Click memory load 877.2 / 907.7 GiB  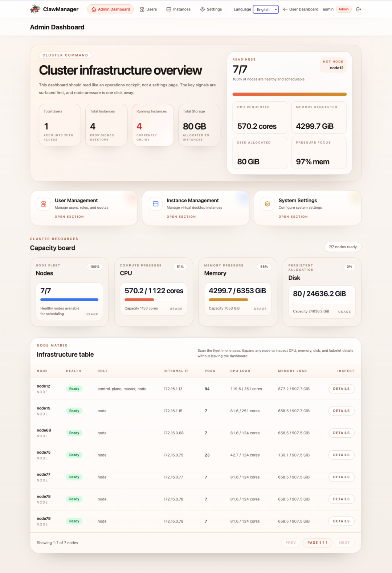point(294,389)
